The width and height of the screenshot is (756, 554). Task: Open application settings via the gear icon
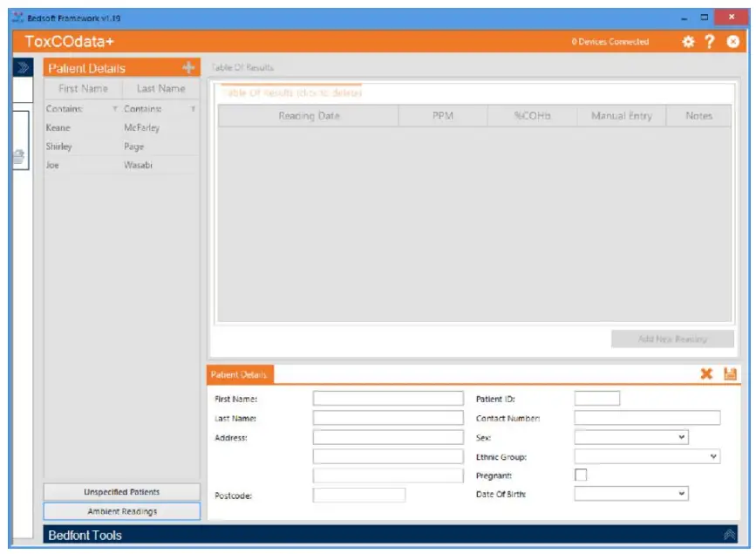(x=690, y=40)
